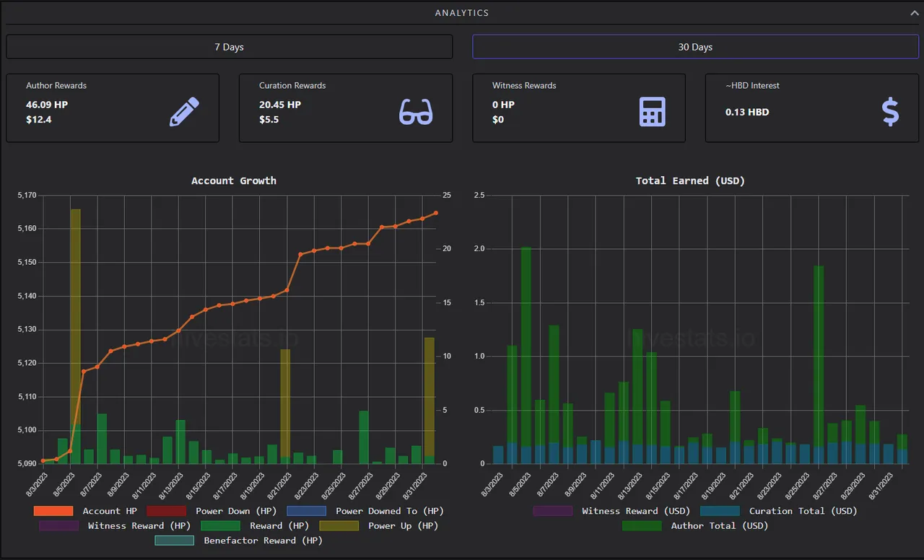Switch to the 7 Days tab
The width and height of the screenshot is (924, 560).
pos(229,47)
